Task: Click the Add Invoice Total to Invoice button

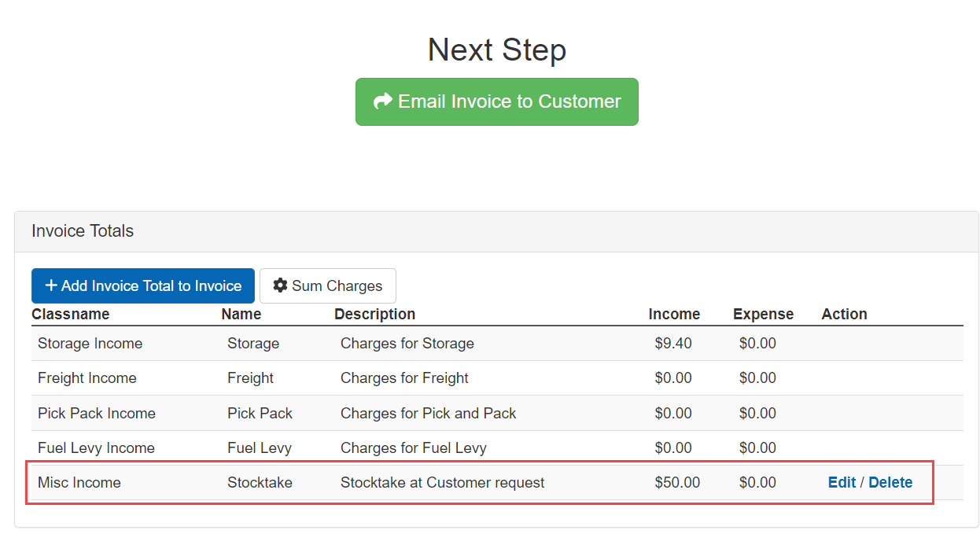Action: [x=142, y=285]
